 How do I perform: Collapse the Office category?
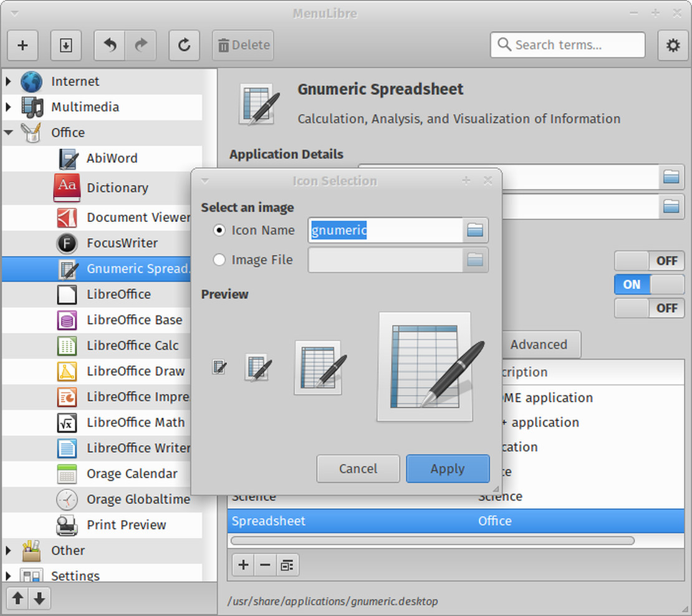coord(9,132)
